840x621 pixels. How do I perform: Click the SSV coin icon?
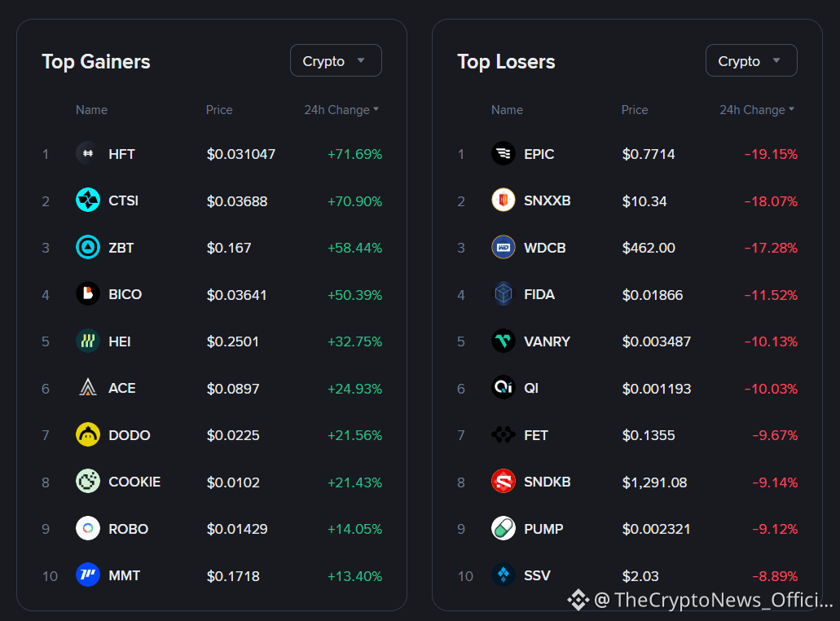point(503,575)
